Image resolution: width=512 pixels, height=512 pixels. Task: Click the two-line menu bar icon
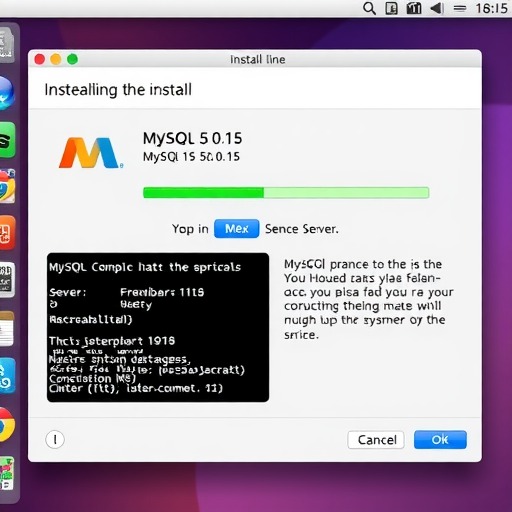(460, 8)
